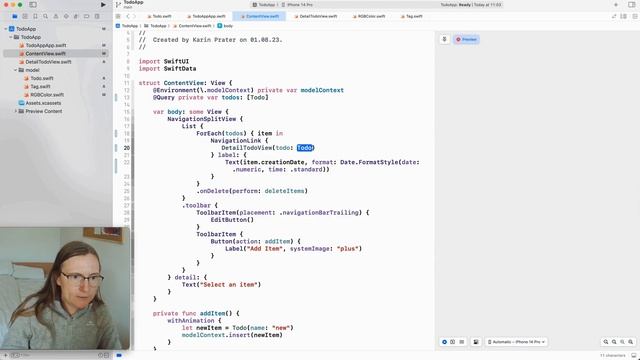This screenshot has width=640, height=360.
Task: Select Tag.swift in the model folder
Action: (x=40, y=87)
